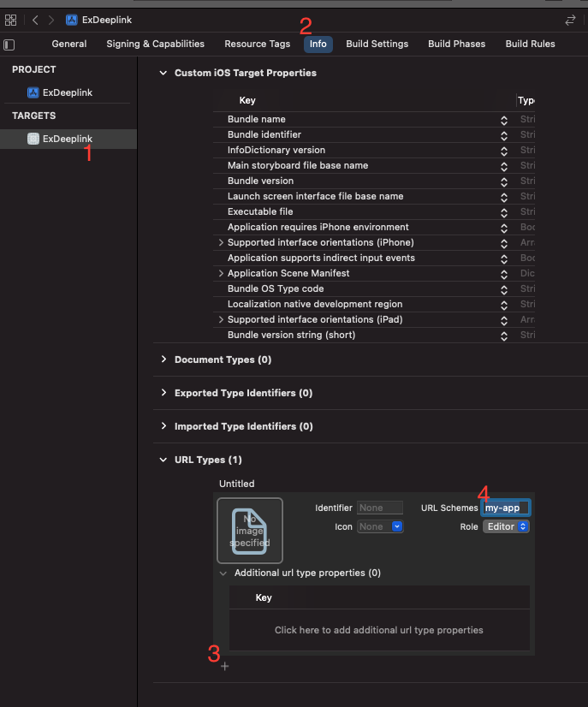The image size is (588, 707).
Task: Switch to the Resource Tags tab
Action: [x=258, y=44]
